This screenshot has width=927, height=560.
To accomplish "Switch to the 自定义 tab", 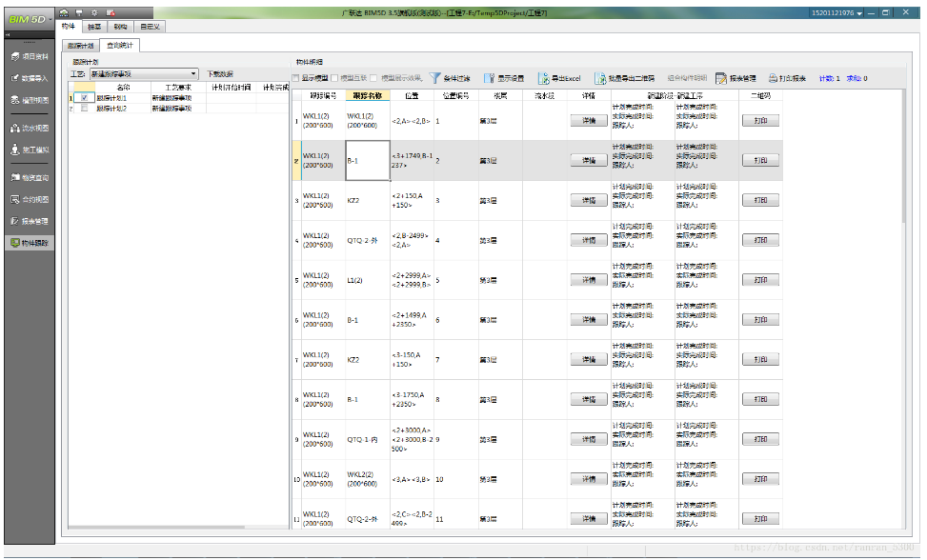I will point(150,27).
